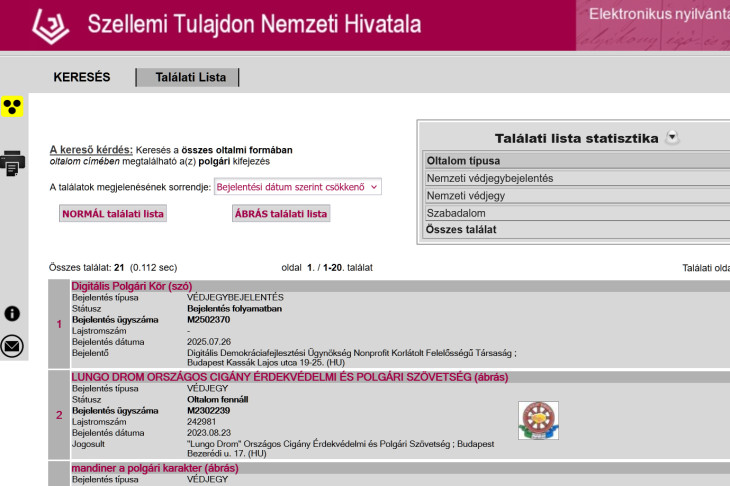Click the A kereső kérdés label
Image resolution: width=730 pixels, height=486 pixels.
point(91,150)
